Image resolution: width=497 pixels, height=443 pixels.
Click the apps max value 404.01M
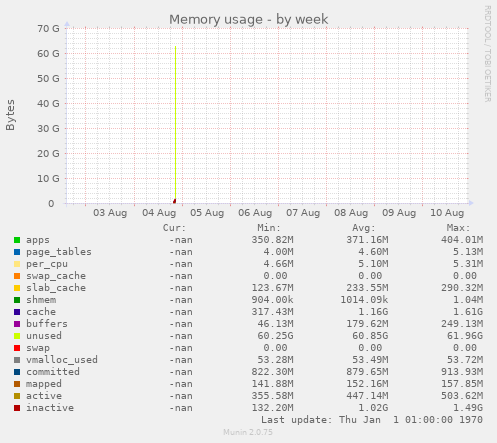pyautogui.click(x=462, y=240)
